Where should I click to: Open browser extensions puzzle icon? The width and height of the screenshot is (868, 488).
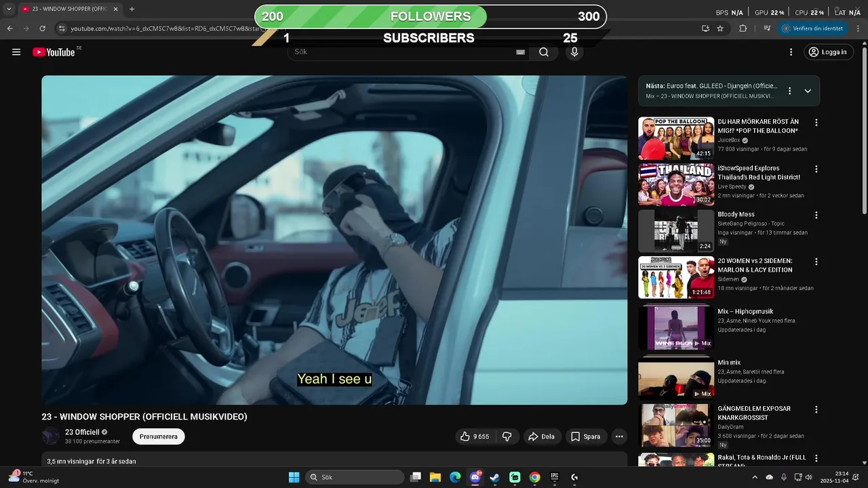[743, 28]
